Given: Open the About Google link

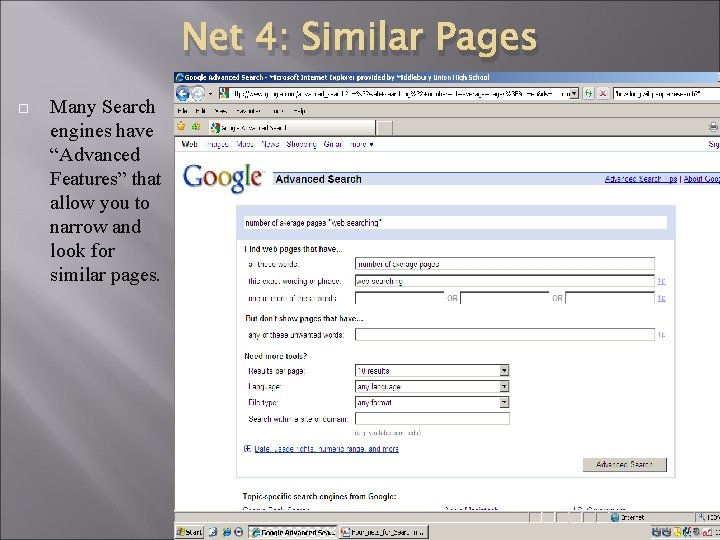Looking at the screenshot, I should (x=702, y=179).
